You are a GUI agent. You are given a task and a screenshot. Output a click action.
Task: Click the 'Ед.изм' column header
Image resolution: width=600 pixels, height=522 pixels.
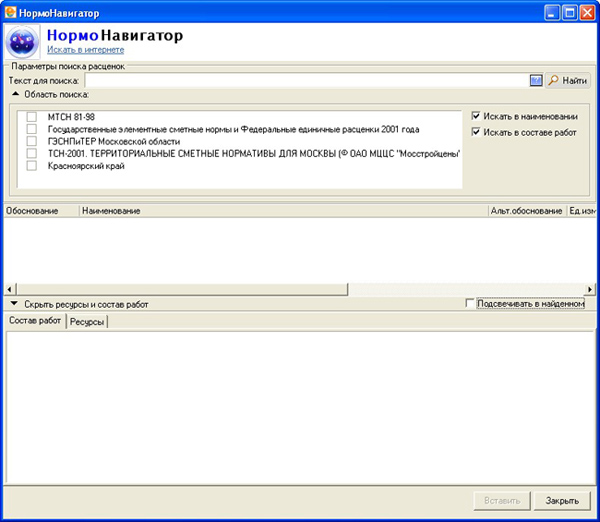582,211
